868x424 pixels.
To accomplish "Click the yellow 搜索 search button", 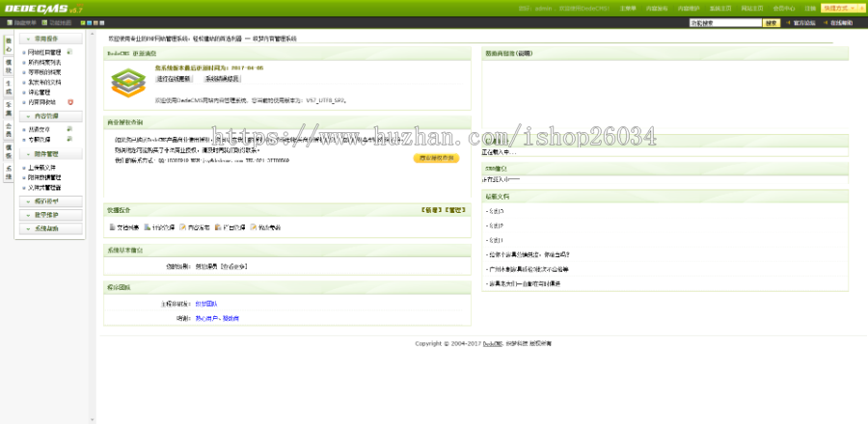I will (772, 23).
